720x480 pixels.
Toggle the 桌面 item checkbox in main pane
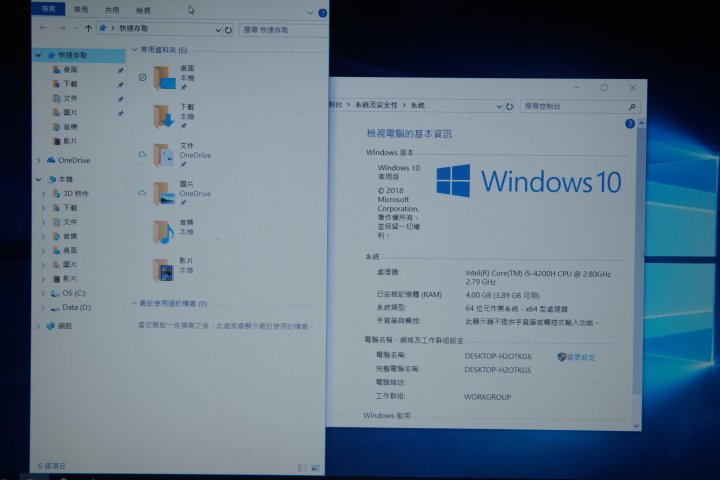point(142,77)
